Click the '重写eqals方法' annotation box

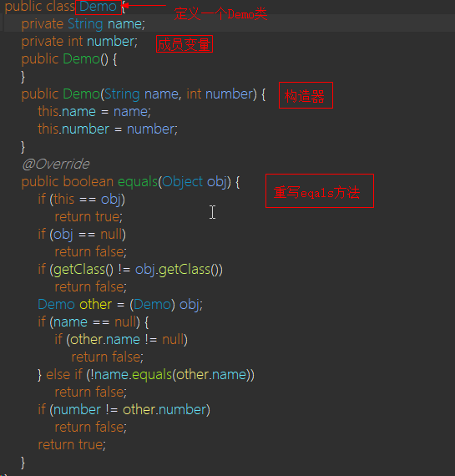tap(320, 191)
